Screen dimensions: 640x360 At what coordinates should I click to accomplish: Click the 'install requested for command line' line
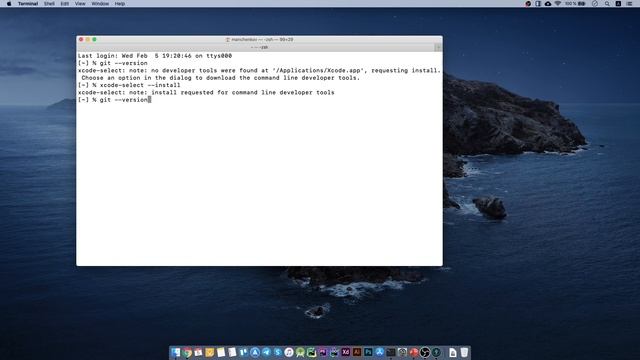point(206,93)
